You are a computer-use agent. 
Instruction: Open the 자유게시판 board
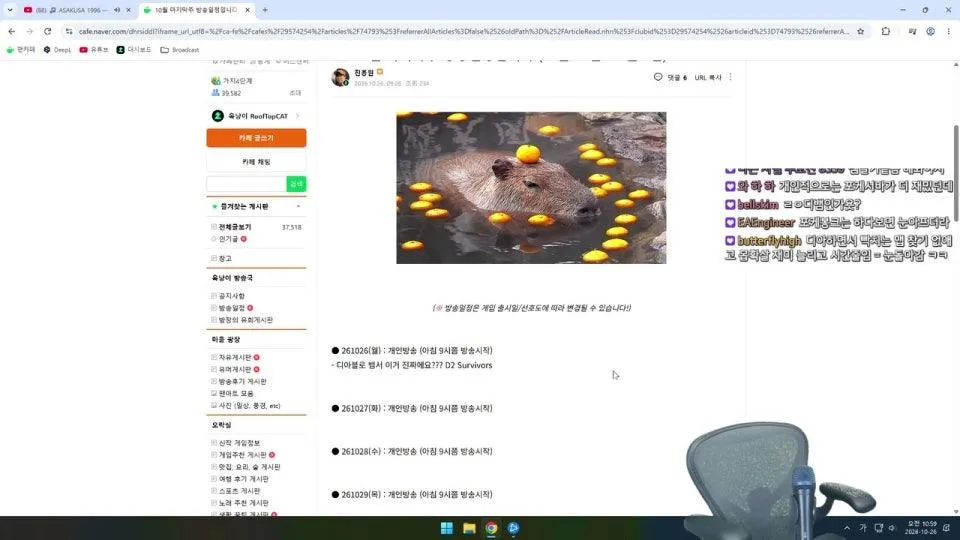point(234,357)
